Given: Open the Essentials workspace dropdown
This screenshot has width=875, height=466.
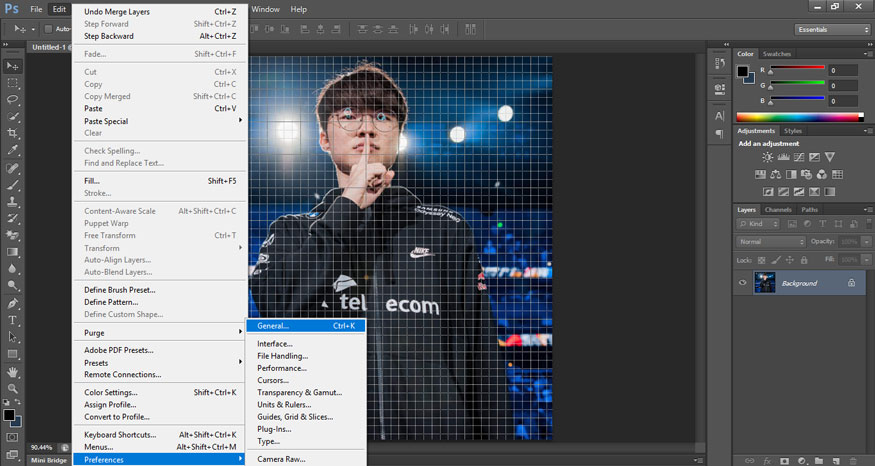Looking at the screenshot, I should [x=831, y=30].
